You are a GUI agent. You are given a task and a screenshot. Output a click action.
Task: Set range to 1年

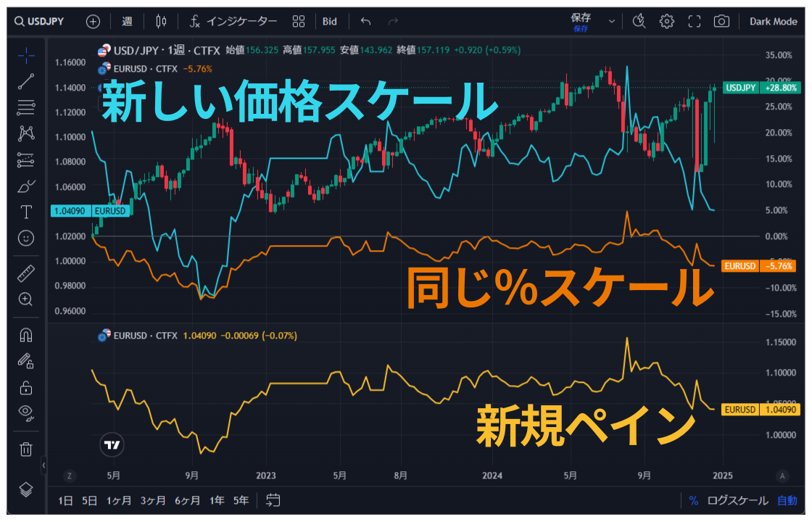(x=217, y=500)
